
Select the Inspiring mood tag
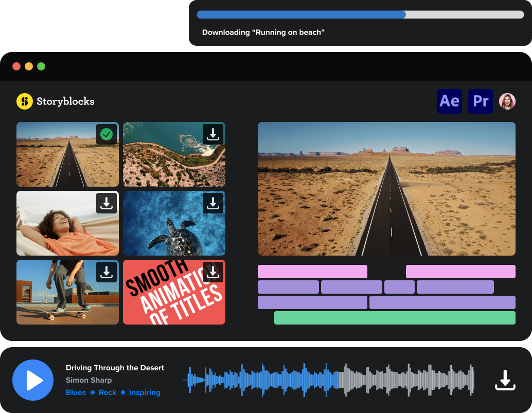[145, 392]
